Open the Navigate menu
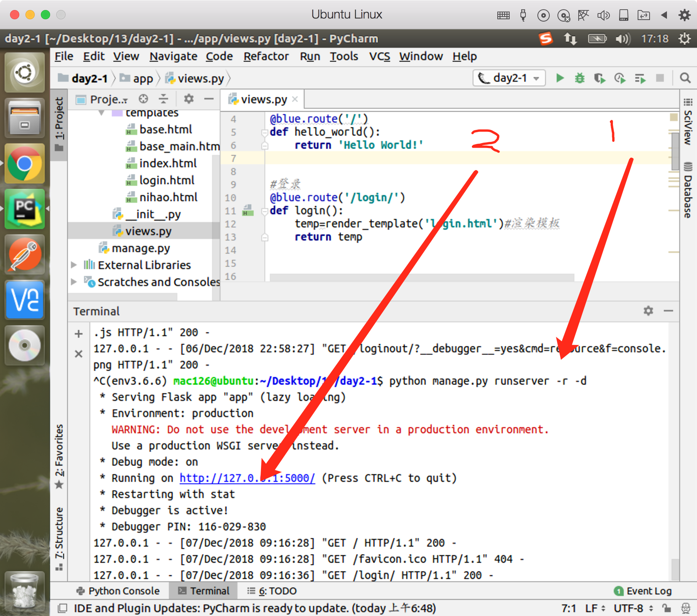This screenshot has width=697, height=616. 173,56
